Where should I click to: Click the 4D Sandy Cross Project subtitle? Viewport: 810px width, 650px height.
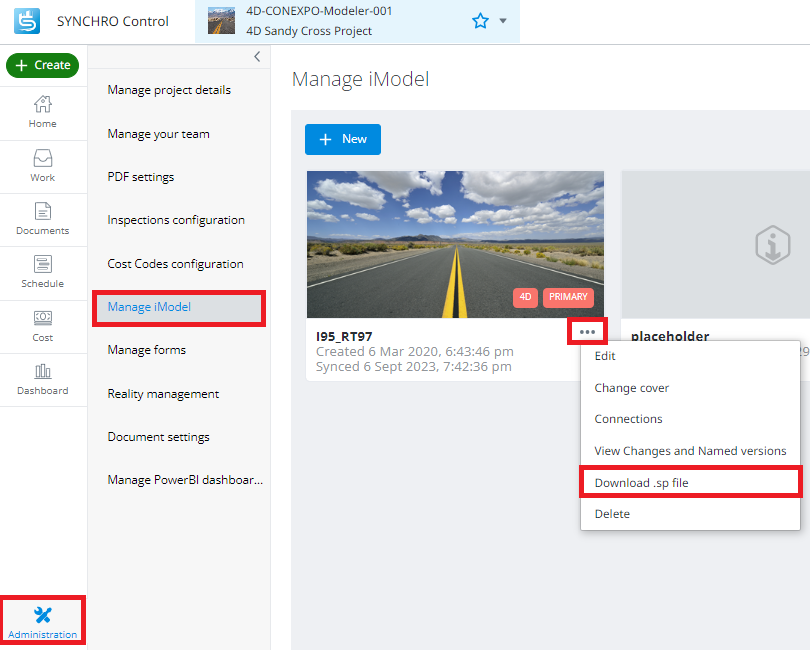tap(309, 31)
